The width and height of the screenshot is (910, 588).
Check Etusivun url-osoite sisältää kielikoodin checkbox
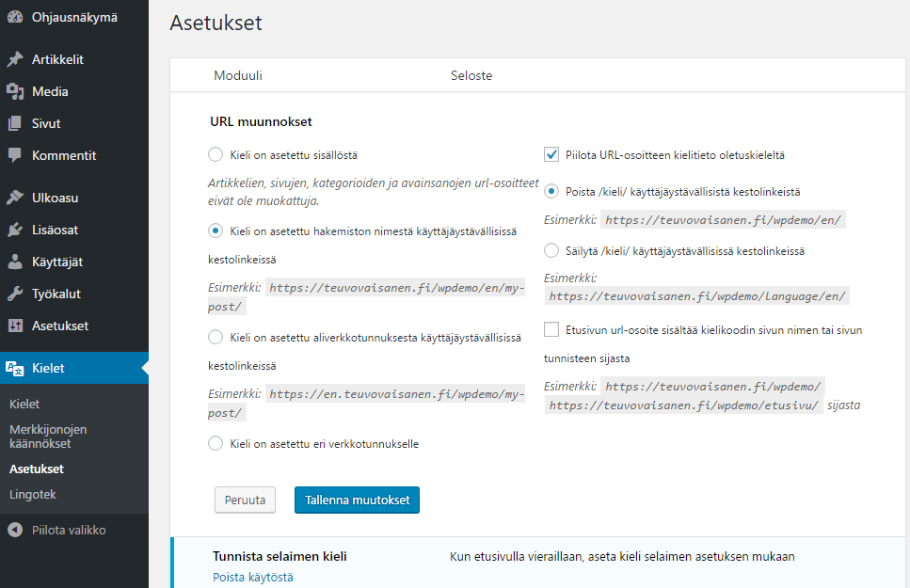pos(551,329)
